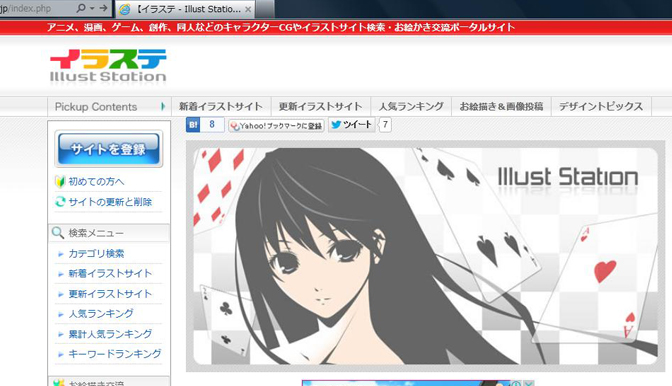Click the red header tagline text
Image resolution: width=672 pixels, height=386 pixels.
pos(281,27)
